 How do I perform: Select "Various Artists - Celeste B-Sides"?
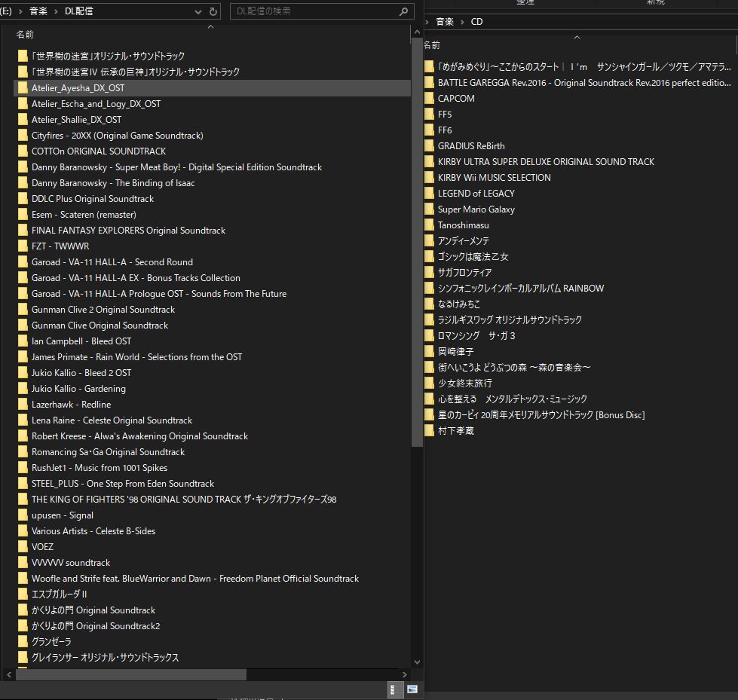[93, 531]
